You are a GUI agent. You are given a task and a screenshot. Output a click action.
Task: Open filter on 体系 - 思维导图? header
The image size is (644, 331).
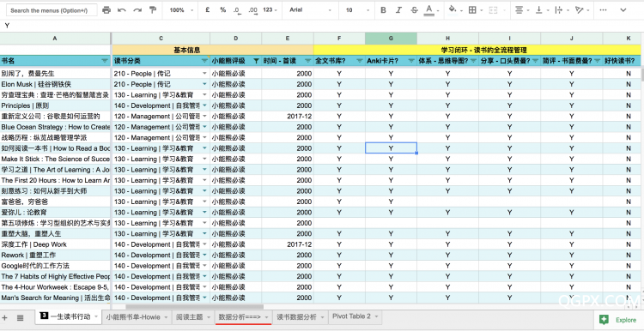tap(473, 61)
